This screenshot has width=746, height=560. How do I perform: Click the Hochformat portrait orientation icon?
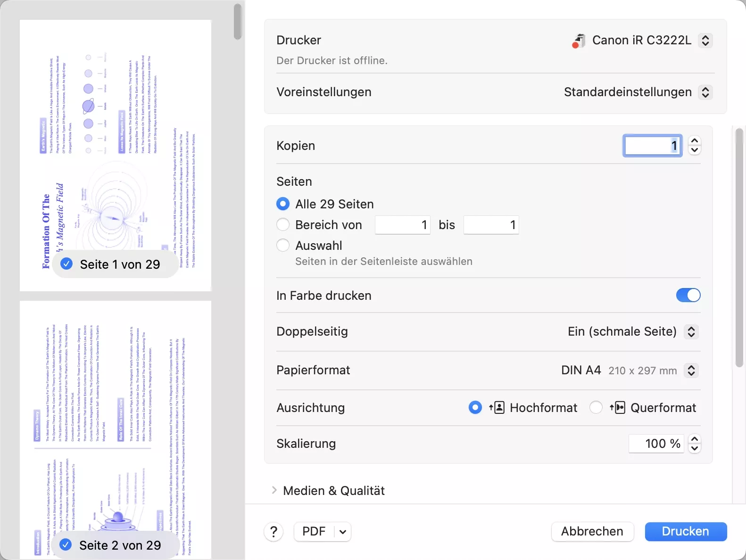497,408
